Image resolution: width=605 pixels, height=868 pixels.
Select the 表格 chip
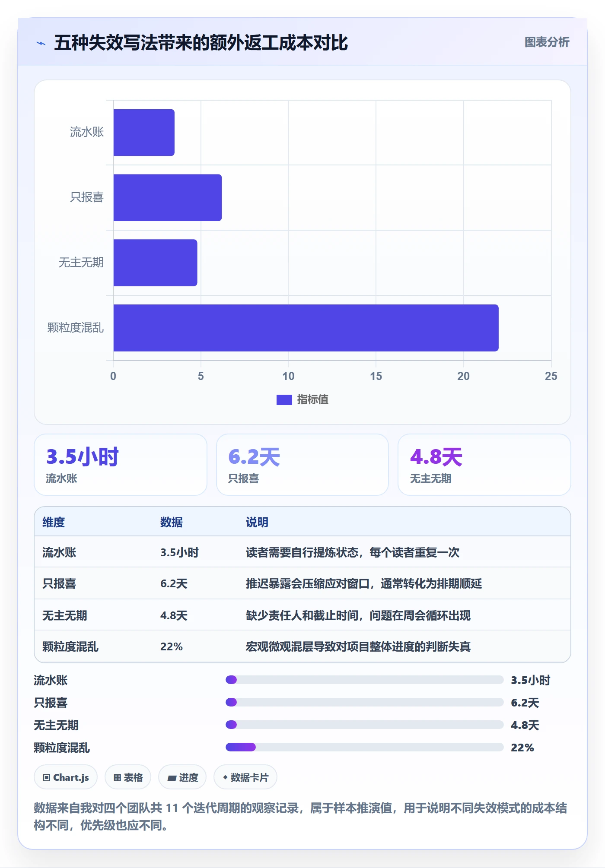coord(128,777)
